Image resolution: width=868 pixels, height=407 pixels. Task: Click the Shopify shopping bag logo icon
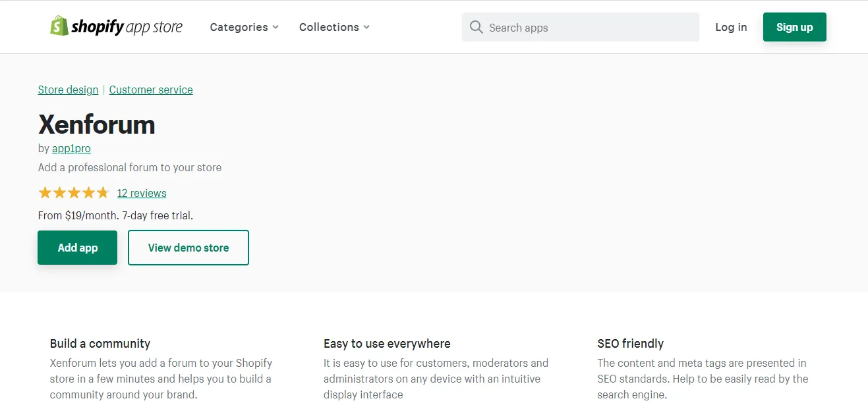(x=59, y=26)
